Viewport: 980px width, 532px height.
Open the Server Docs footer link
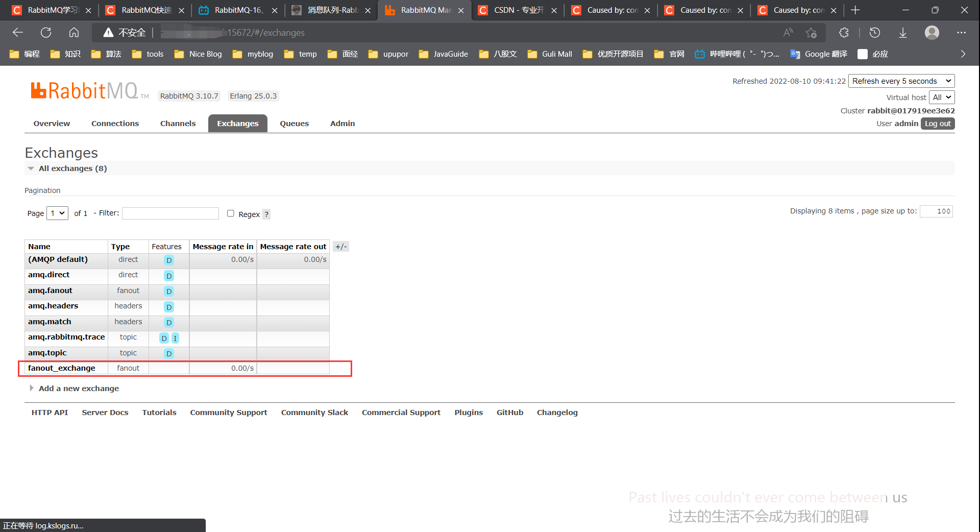pos(105,413)
